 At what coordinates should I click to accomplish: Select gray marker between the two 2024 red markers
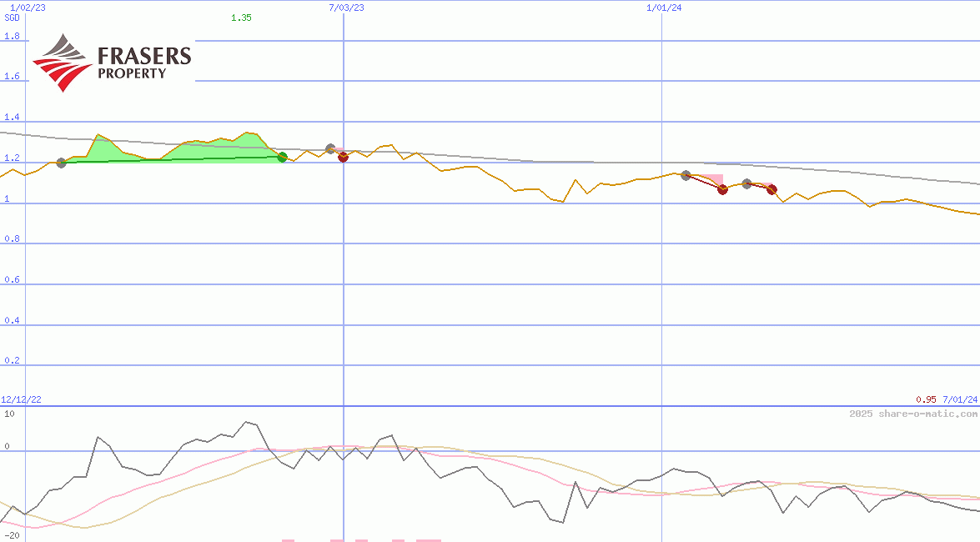coord(746,183)
